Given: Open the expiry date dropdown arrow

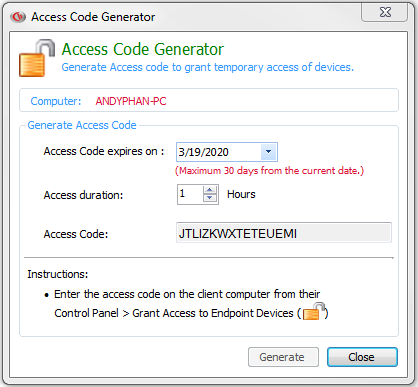Looking at the screenshot, I should pyautogui.click(x=268, y=152).
